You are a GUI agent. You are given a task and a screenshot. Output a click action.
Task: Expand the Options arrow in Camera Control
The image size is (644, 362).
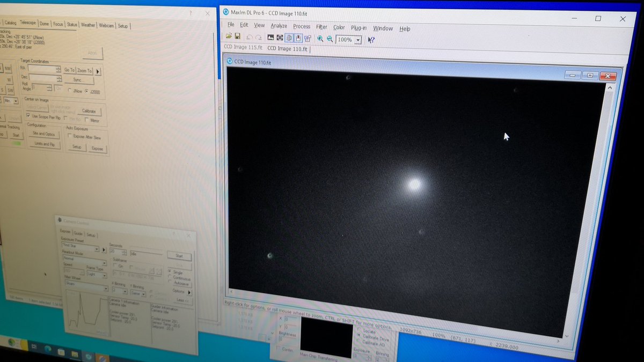coord(189,292)
